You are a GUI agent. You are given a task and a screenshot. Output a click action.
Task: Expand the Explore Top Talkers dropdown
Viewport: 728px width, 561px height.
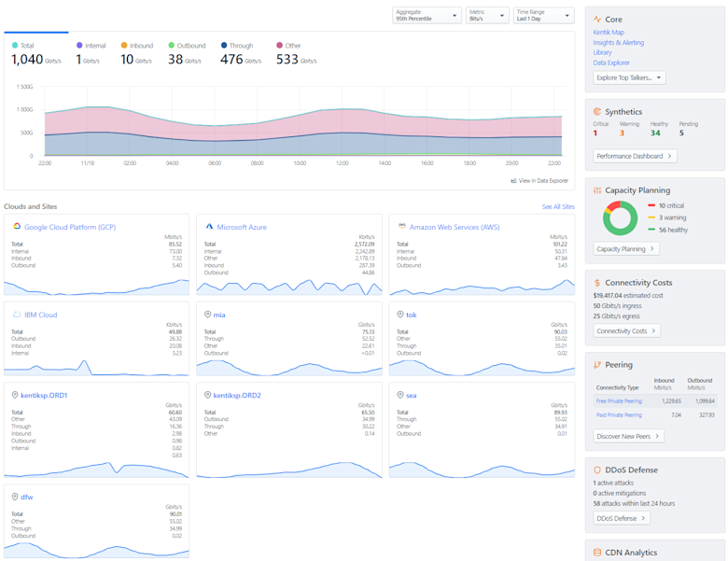click(x=629, y=77)
